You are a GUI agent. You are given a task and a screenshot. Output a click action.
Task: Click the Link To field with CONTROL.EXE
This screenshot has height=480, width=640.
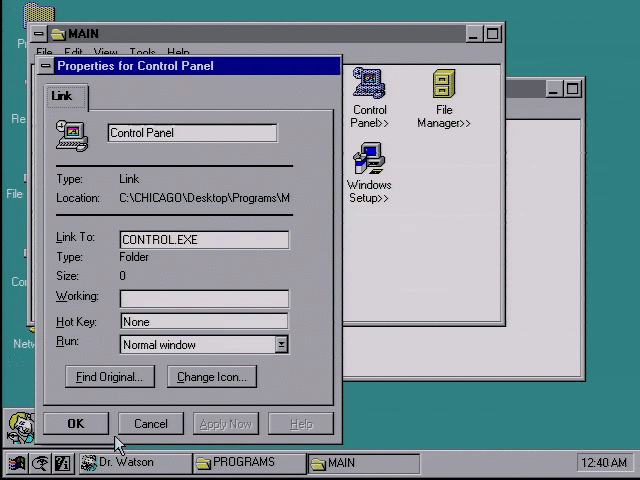point(204,240)
